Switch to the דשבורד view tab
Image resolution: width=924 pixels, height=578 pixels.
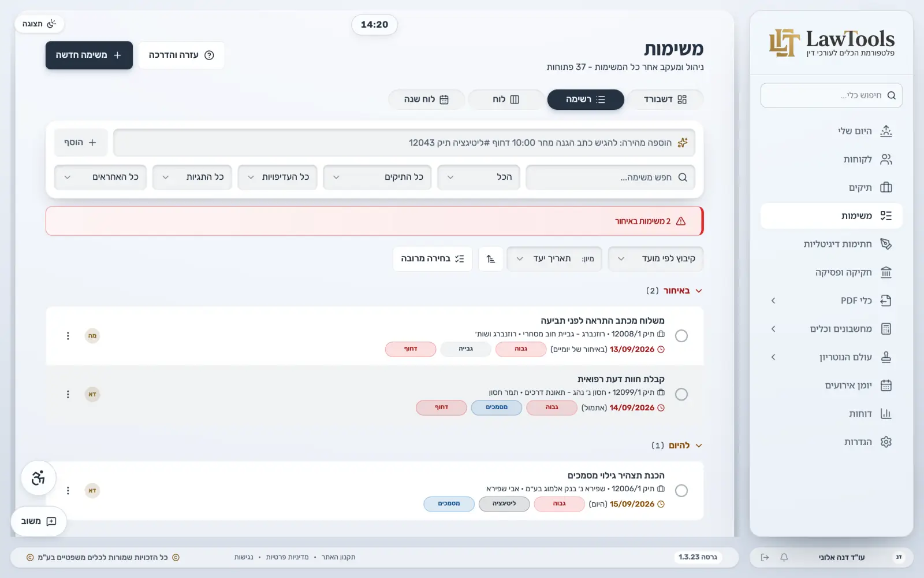(x=665, y=99)
